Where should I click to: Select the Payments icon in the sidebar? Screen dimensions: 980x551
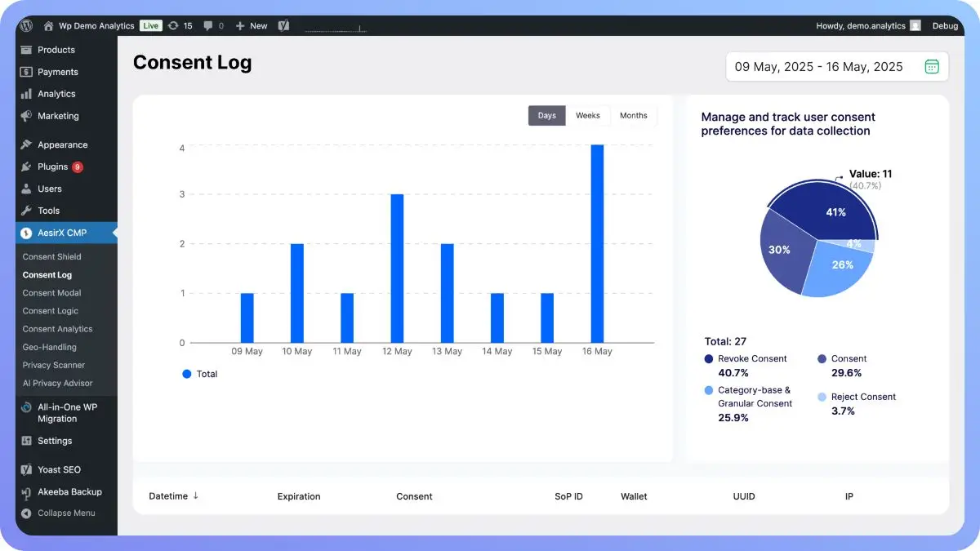pos(24,72)
